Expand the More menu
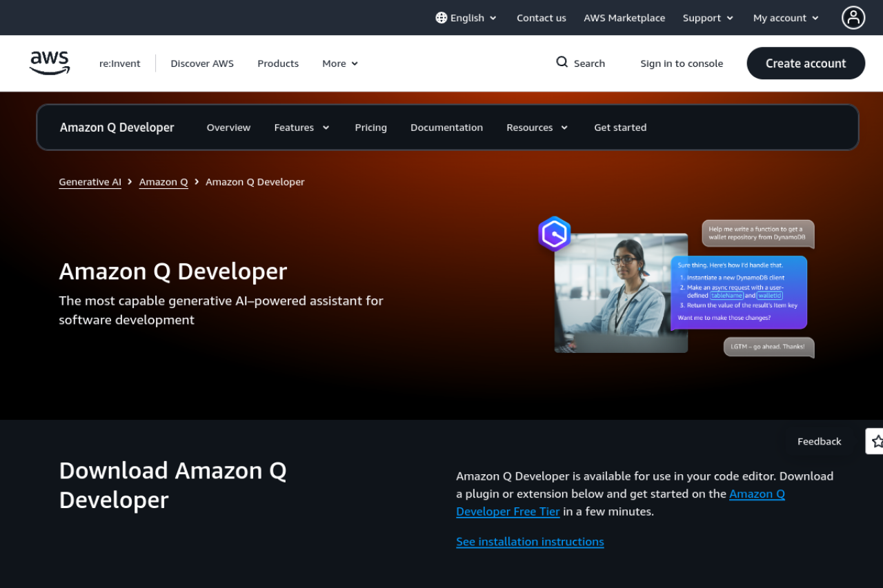The height and width of the screenshot is (588, 883). tap(340, 63)
